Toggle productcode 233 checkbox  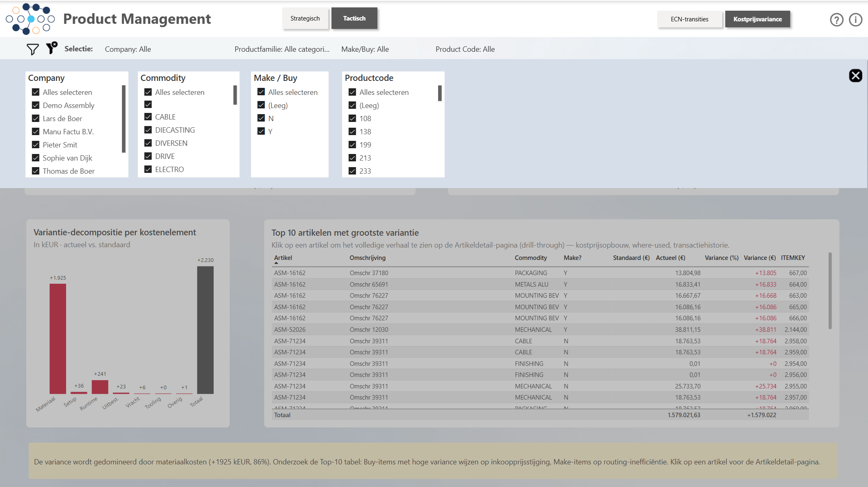point(352,171)
